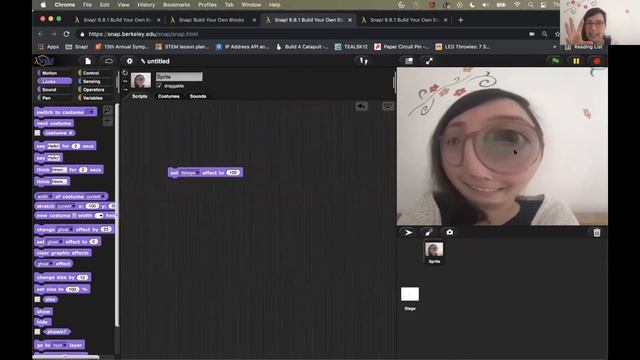The image size is (640, 360).
Task: Toggle the stage size icon
Action: pos(409,61)
